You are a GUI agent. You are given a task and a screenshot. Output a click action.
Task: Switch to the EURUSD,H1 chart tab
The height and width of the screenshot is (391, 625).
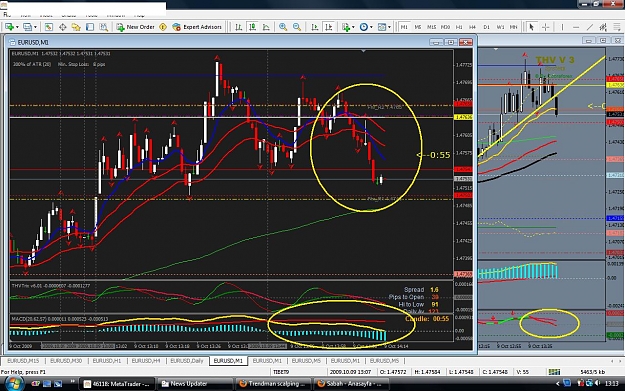coord(107,361)
